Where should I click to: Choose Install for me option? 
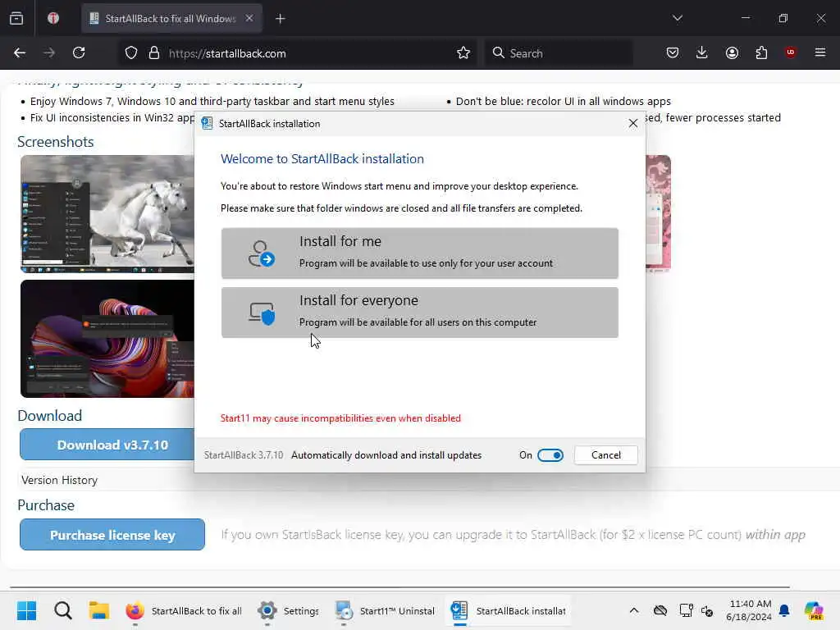(419, 253)
